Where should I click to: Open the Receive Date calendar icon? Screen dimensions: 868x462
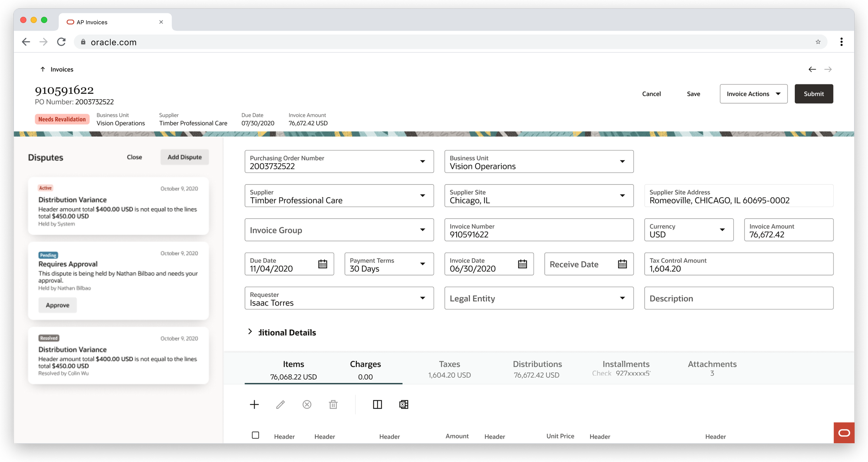point(622,264)
